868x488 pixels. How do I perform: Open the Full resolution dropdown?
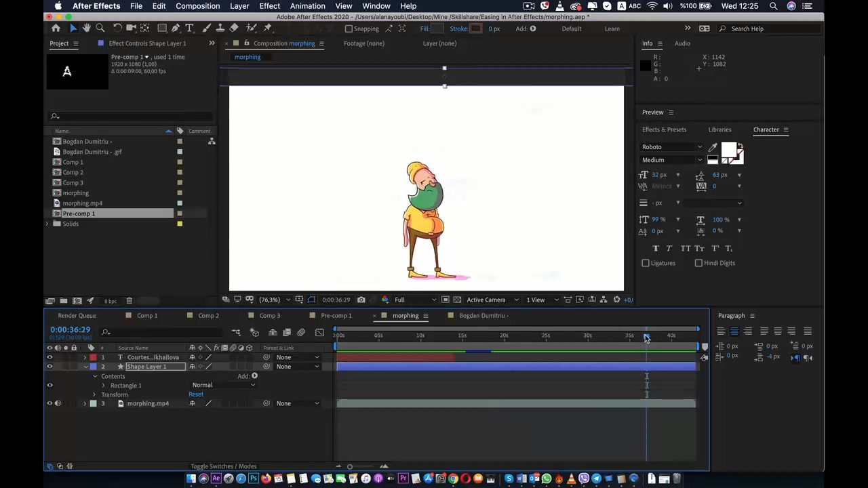tap(415, 300)
